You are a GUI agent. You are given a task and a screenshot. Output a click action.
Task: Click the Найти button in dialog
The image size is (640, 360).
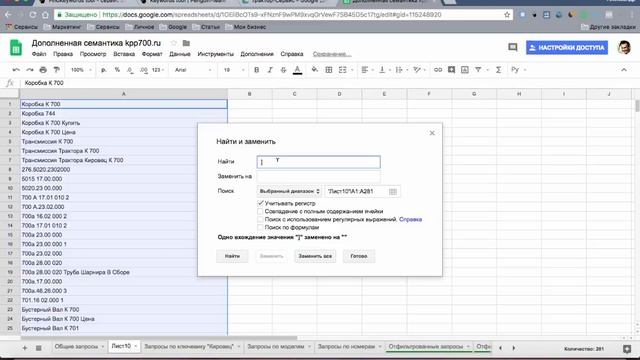coord(232,256)
